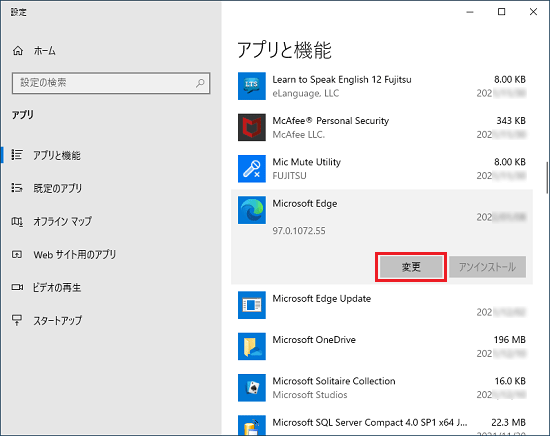The image size is (550, 436).
Task: Click the 既定のアプリ sidebar icon
Action: 17,188
